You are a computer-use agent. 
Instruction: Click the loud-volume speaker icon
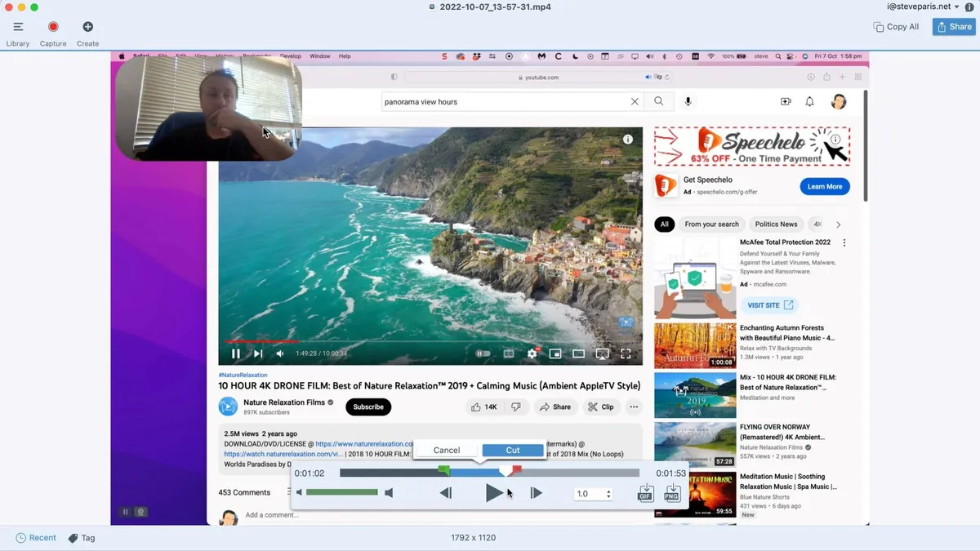(x=389, y=492)
